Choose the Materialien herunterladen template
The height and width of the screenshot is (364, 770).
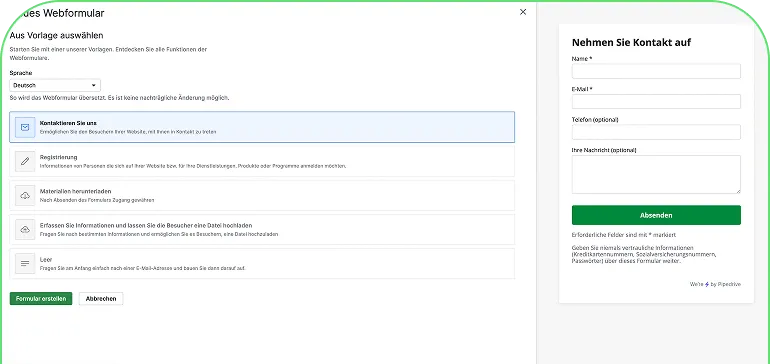click(262, 196)
